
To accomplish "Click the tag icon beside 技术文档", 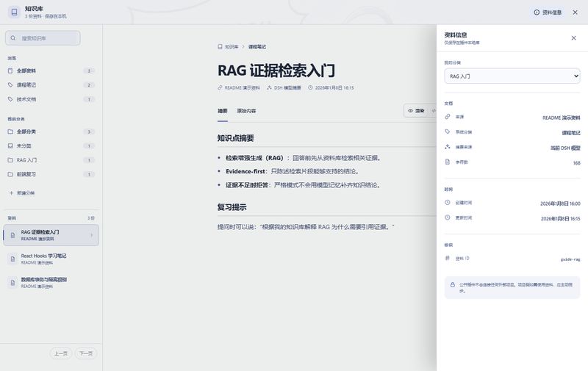I will [10, 99].
